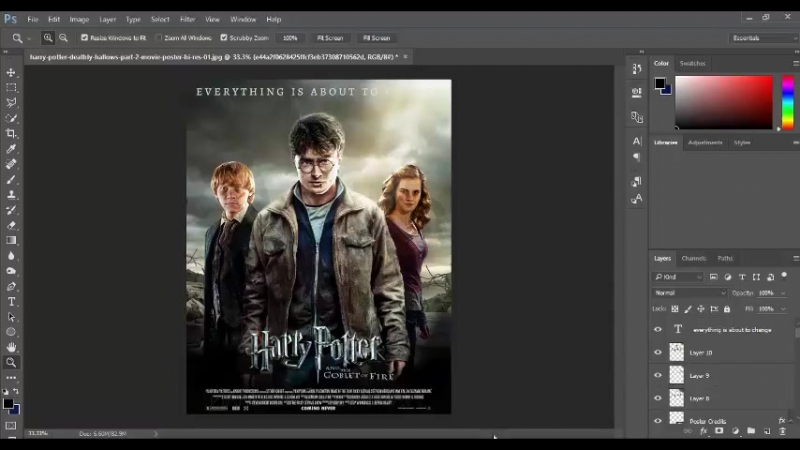800x450 pixels.
Task: Select the Rectangular Marquee tool
Action: 11,87
